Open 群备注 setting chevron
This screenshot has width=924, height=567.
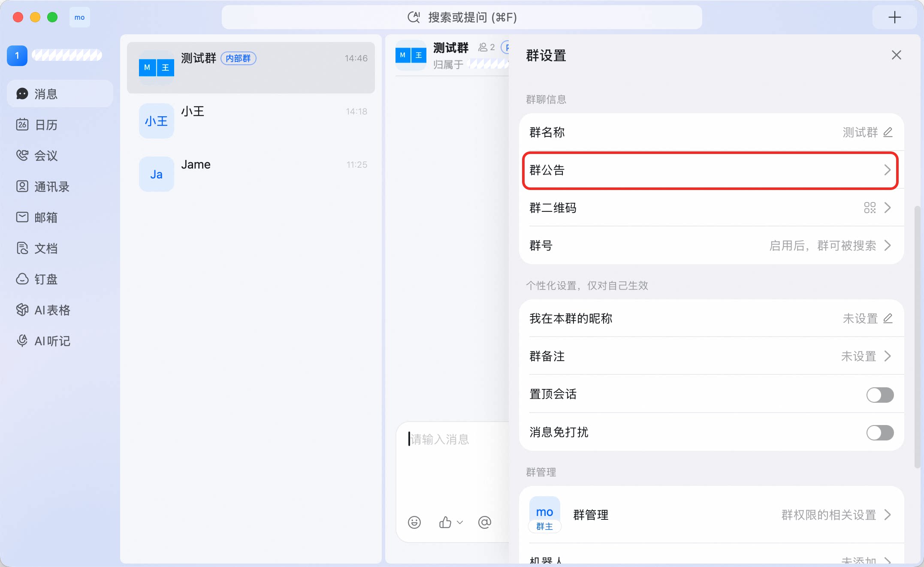888,356
